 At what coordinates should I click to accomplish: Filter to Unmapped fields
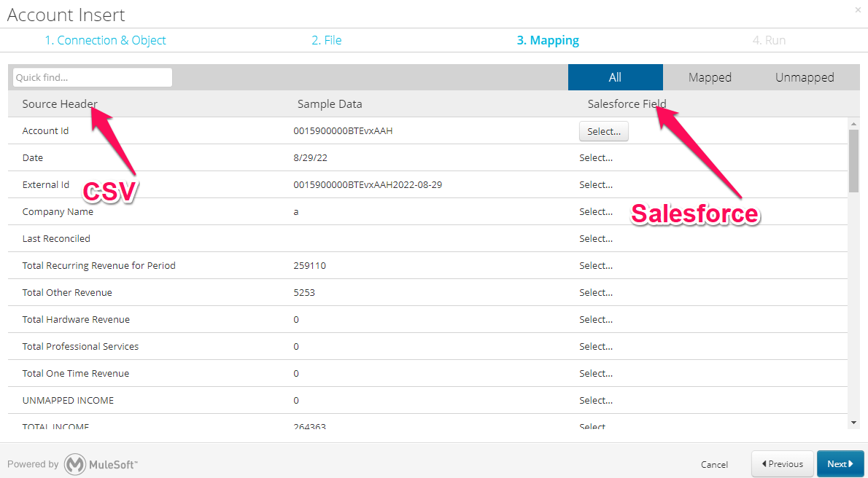pos(805,77)
